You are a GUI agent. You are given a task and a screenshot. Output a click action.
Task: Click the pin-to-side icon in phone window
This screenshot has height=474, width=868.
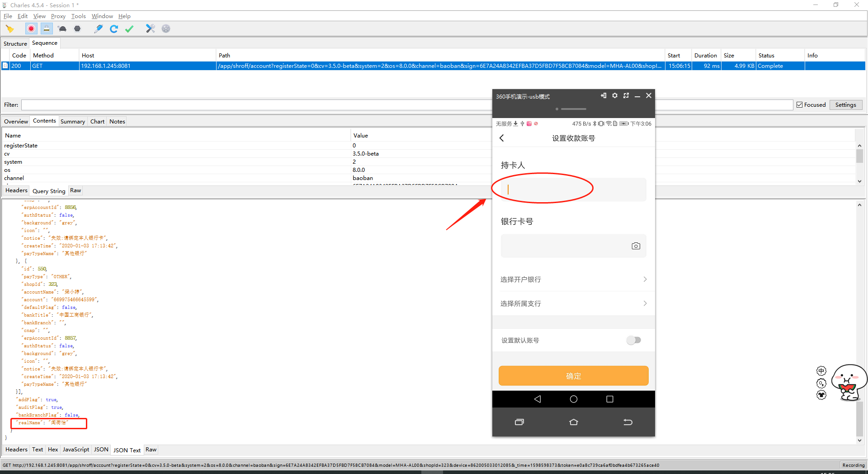[604, 95]
